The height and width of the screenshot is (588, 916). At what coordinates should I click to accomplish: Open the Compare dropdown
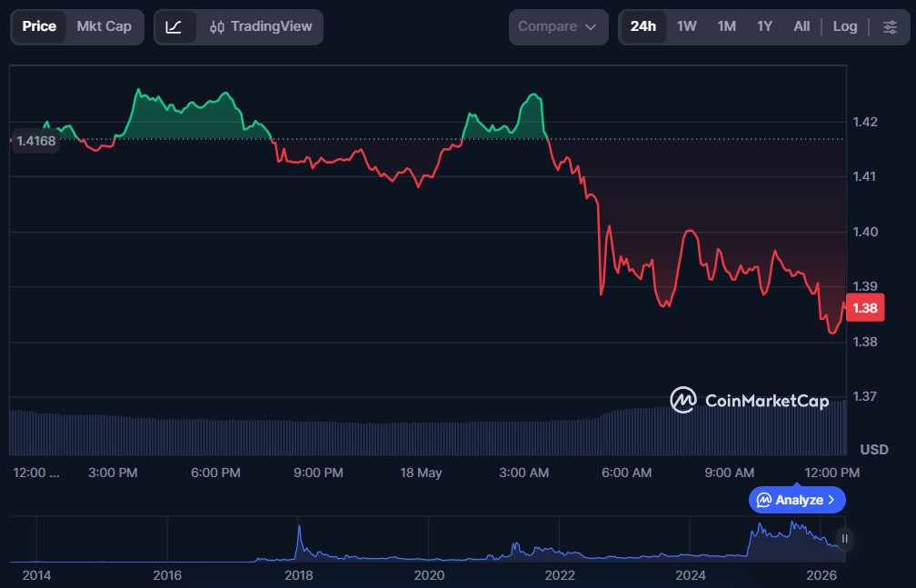click(x=558, y=27)
